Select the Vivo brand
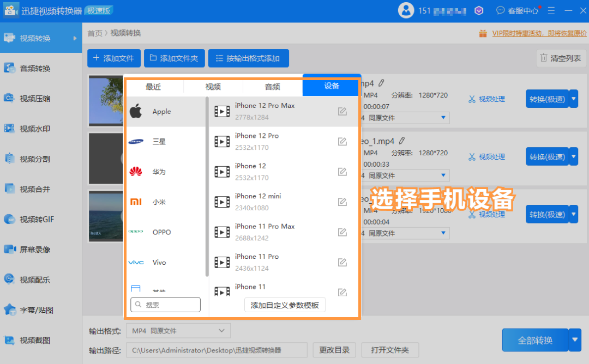 (166, 262)
